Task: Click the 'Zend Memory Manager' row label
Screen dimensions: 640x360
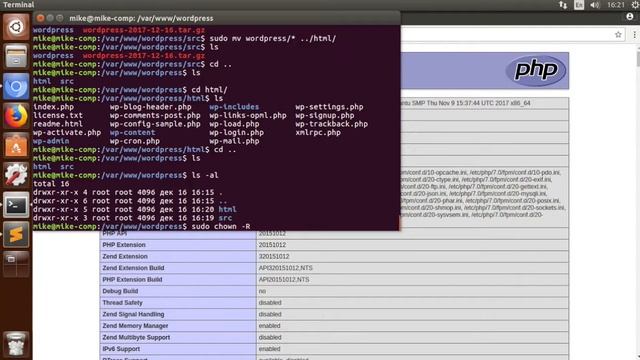Action: (135, 326)
